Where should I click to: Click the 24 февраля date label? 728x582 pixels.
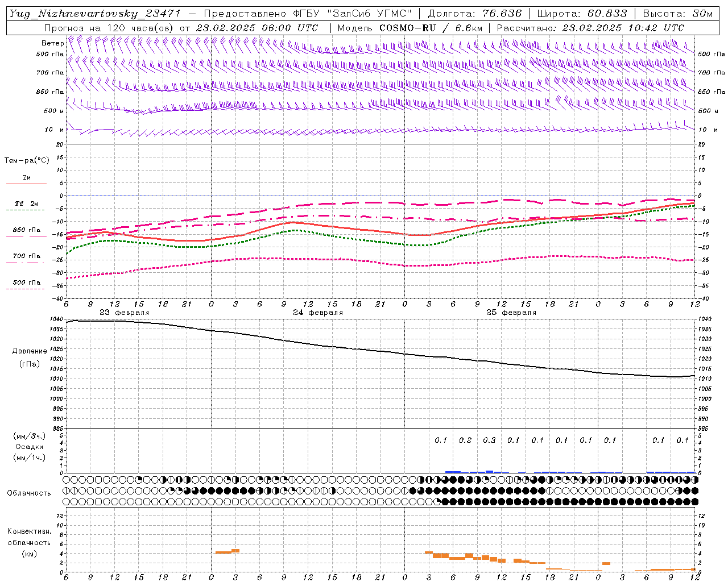pos(318,313)
